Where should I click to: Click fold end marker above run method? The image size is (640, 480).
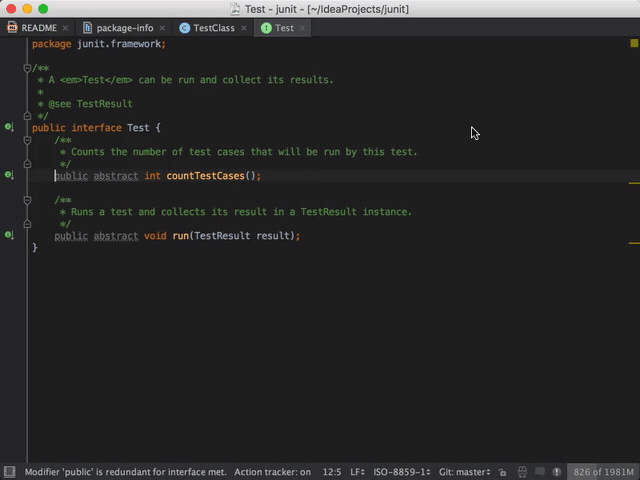click(27, 224)
